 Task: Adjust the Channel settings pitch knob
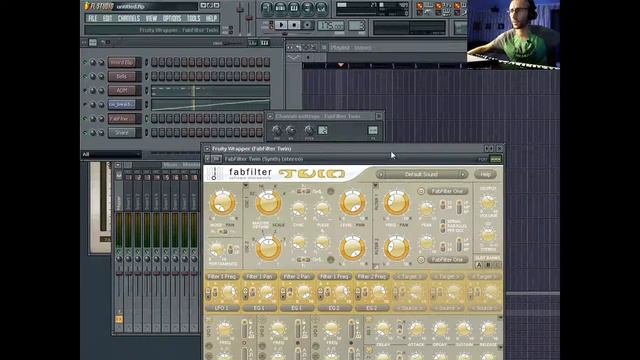tap(309, 130)
